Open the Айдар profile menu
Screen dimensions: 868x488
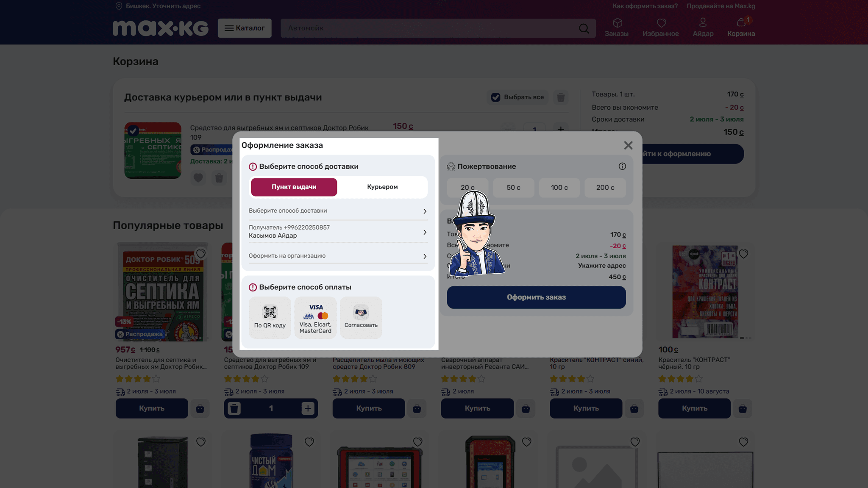(703, 27)
